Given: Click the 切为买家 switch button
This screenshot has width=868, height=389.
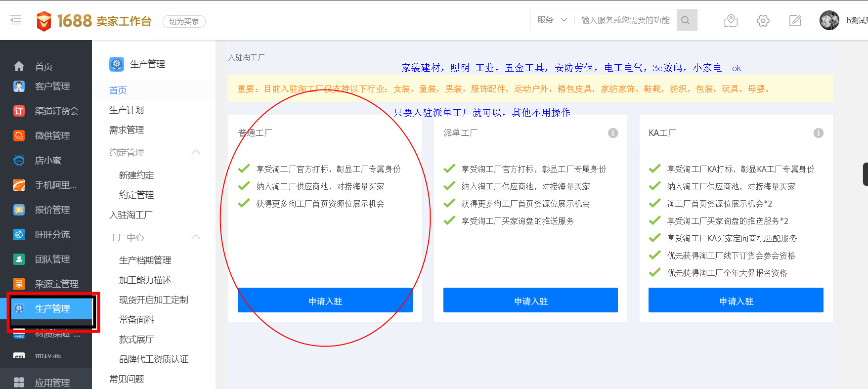Looking at the screenshot, I should (x=184, y=21).
